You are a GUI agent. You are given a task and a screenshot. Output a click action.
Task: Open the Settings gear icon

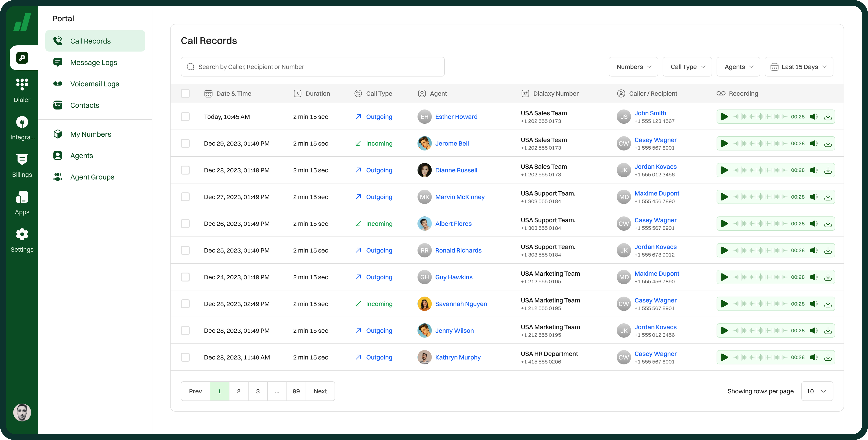22,235
